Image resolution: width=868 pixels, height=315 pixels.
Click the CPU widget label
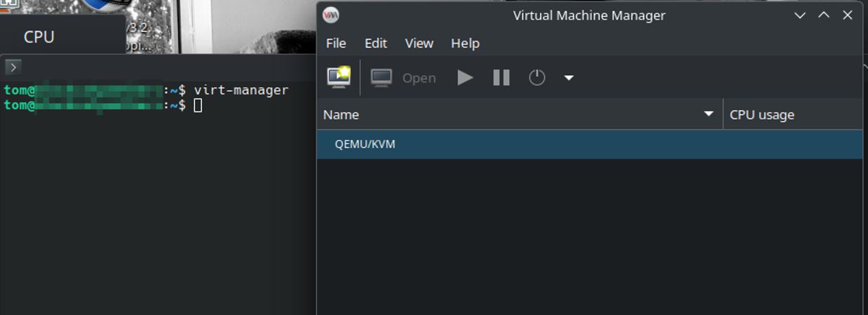point(39,37)
